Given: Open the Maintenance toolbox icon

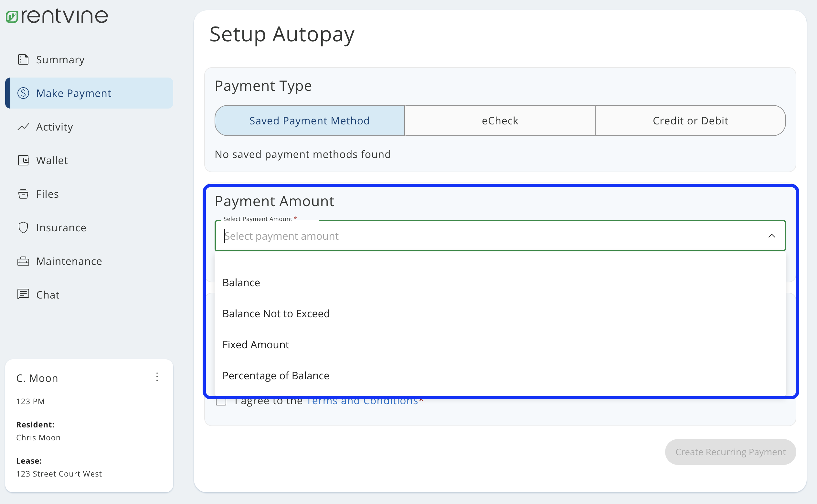Looking at the screenshot, I should click(23, 261).
